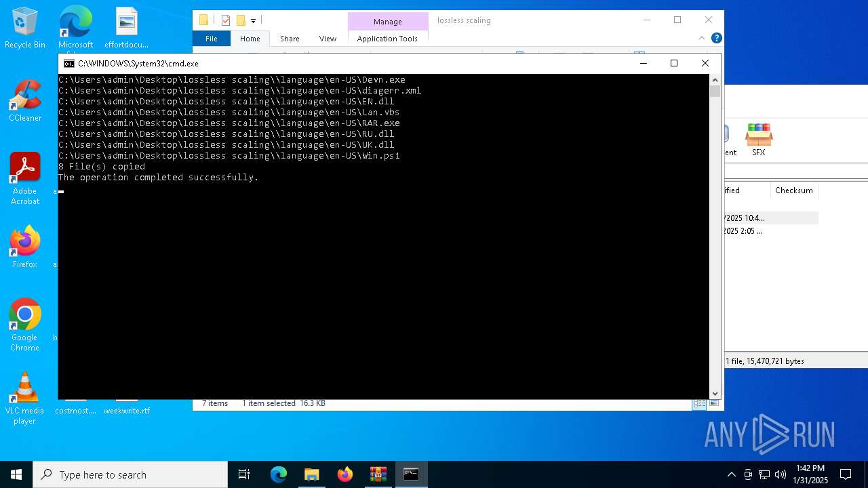868x488 pixels.
Task: Open Task View on the taskbar
Action: (x=244, y=474)
